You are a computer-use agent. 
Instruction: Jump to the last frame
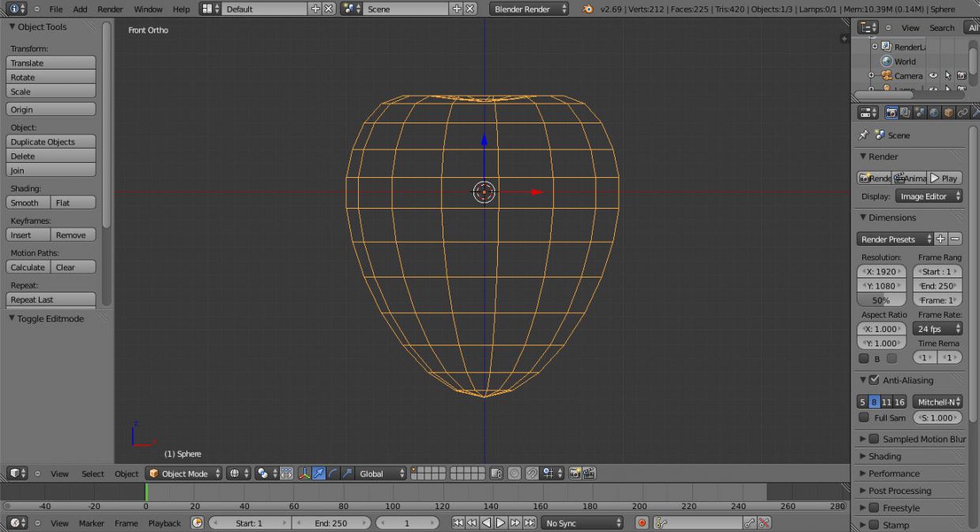pyautogui.click(x=530, y=523)
